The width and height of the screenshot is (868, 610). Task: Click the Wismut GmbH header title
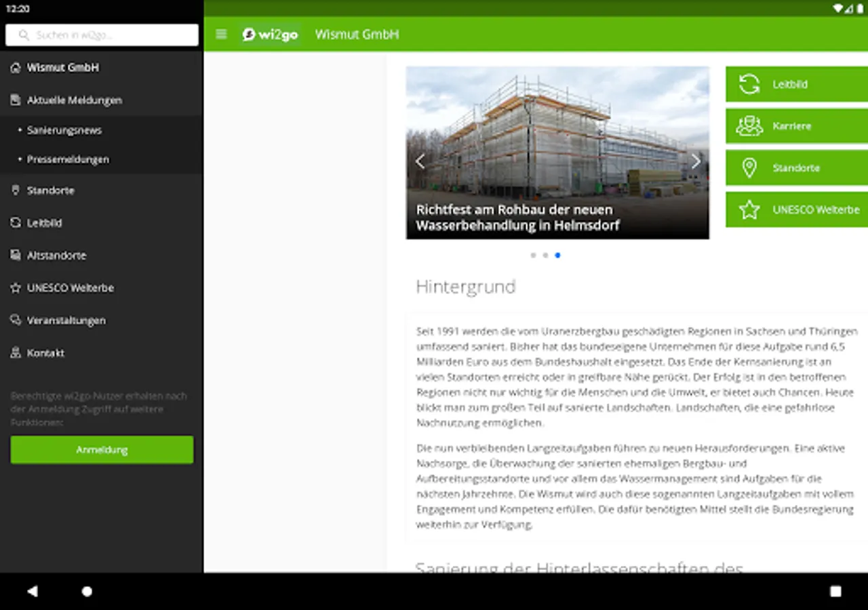pos(357,35)
